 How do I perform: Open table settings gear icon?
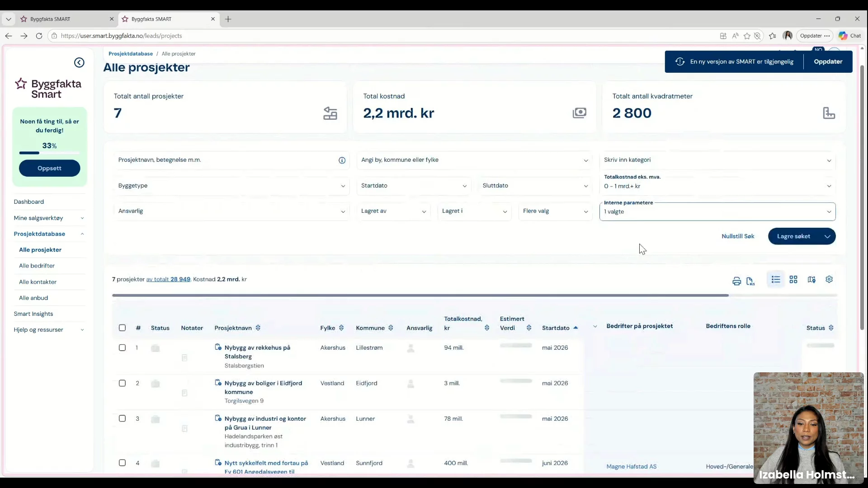pyautogui.click(x=829, y=280)
